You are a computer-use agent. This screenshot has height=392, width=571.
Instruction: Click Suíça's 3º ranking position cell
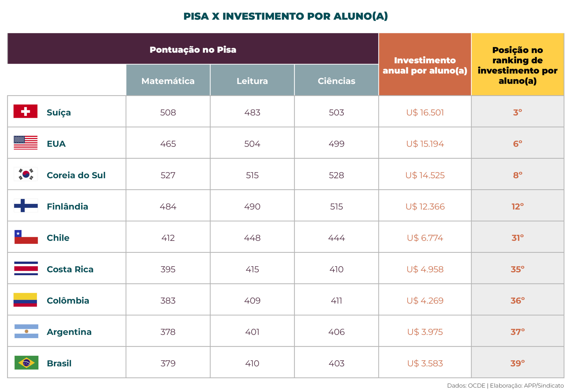(517, 112)
